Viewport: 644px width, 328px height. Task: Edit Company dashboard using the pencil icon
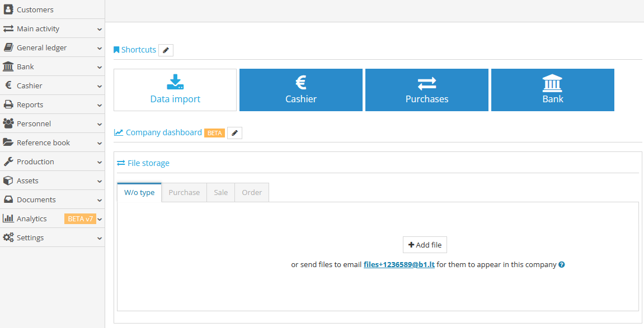[x=234, y=132]
